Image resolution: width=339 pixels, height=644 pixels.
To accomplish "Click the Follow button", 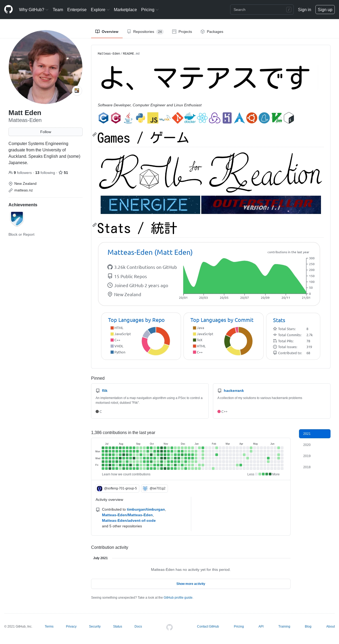I will click(x=46, y=132).
